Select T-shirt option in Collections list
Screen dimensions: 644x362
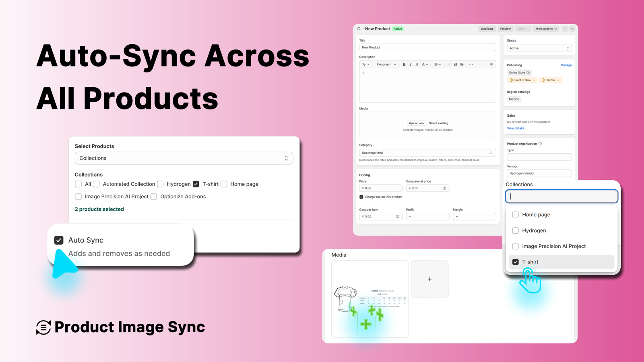coord(516,262)
